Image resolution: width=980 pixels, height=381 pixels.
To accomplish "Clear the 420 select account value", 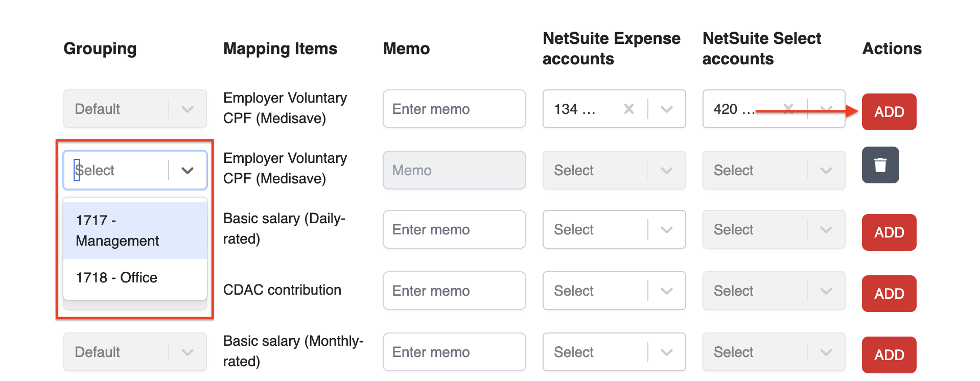I will tap(788, 108).
